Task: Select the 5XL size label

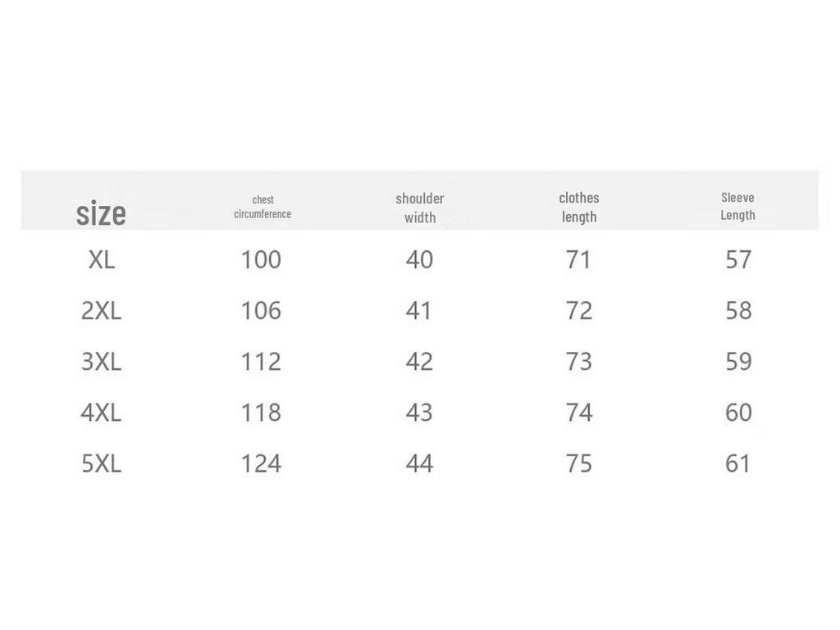Action: (101, 463)
